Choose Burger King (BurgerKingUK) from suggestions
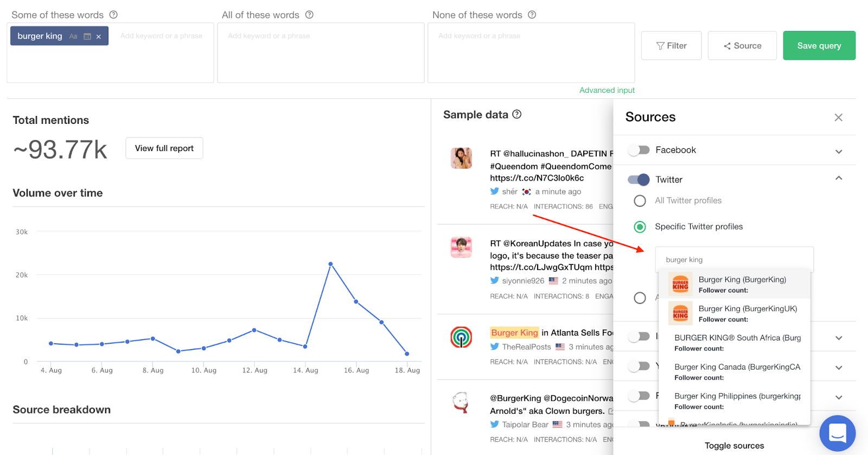Viewport: 868px width, 455px height. 735,313
